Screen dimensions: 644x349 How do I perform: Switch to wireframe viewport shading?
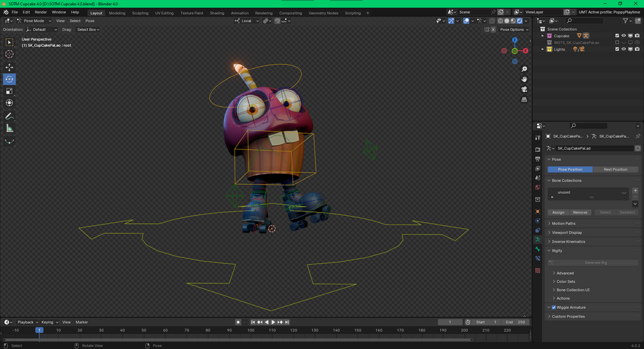click(500, 21)
